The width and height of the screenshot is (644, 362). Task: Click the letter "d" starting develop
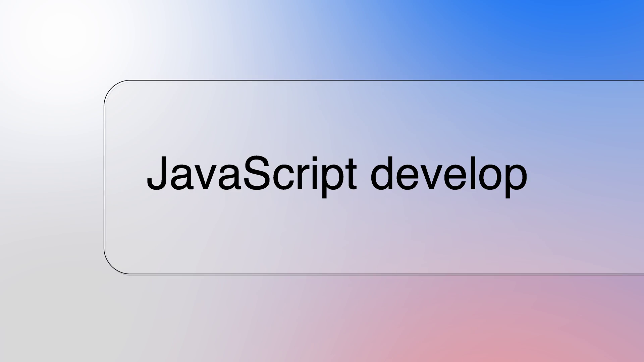tap(381, 174)
